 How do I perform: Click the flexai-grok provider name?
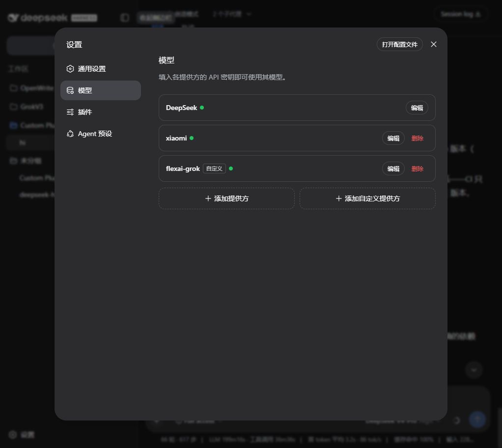[x=183, y=168]
